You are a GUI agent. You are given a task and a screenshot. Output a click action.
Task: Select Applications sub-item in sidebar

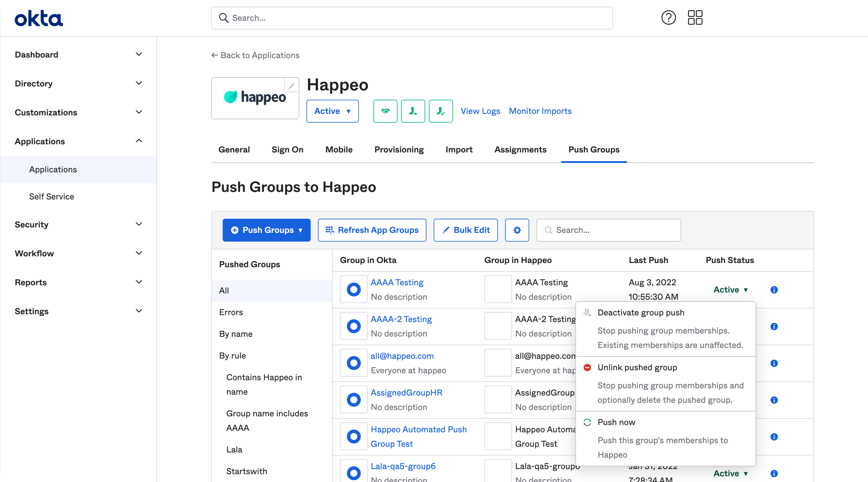click(x=78, y=169)
